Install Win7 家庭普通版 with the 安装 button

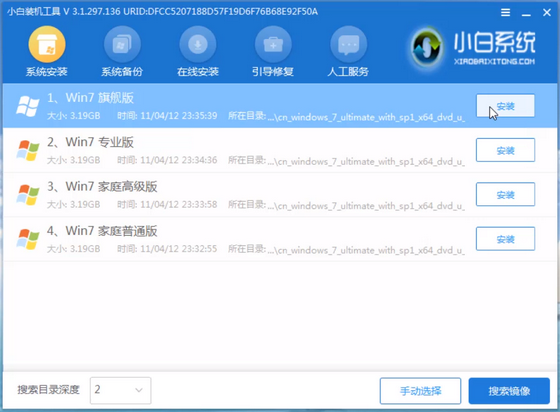coord(505,239)
